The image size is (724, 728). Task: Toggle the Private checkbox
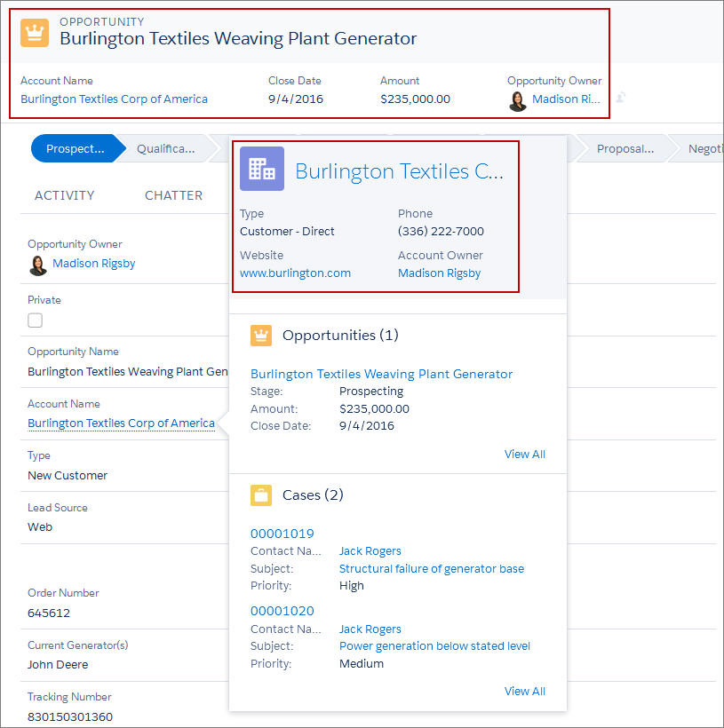point(34,320)
